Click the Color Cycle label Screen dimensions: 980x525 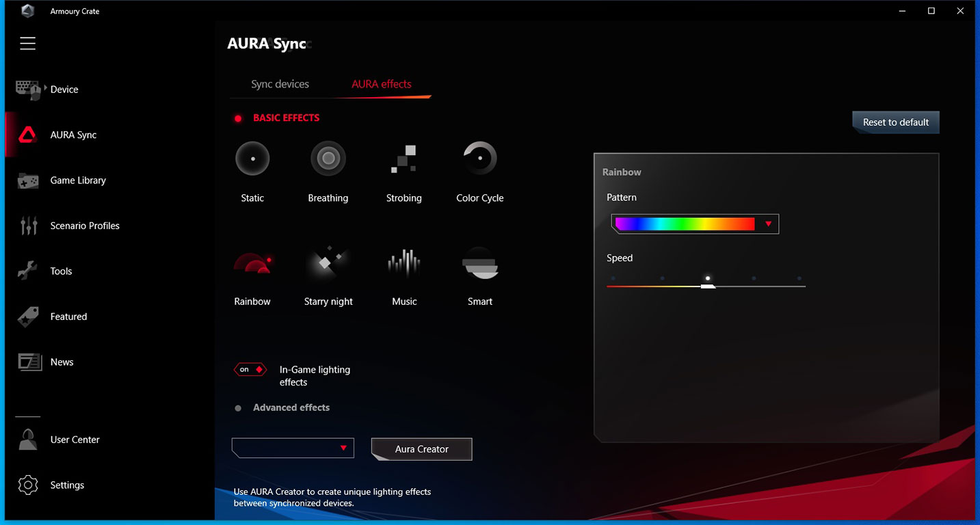(479, 198)
